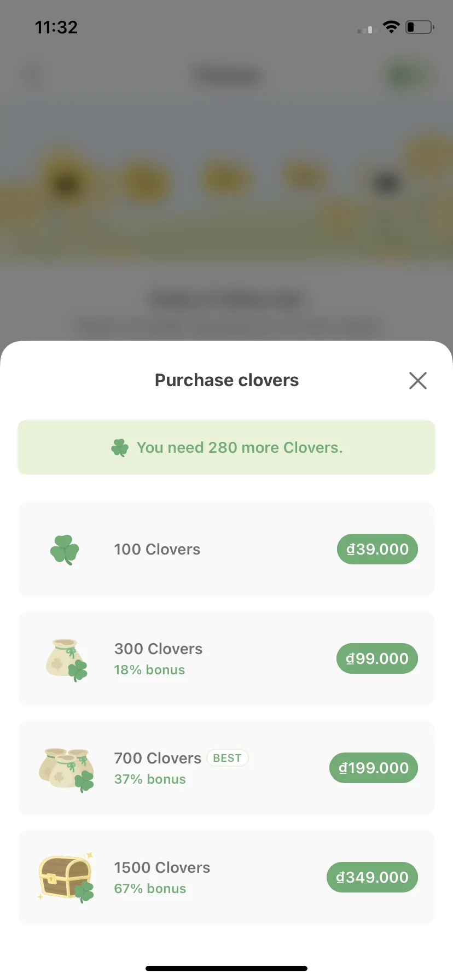
Task: Tap the Wi-Fi icon in the status bar
Action: tap(391, 27)
